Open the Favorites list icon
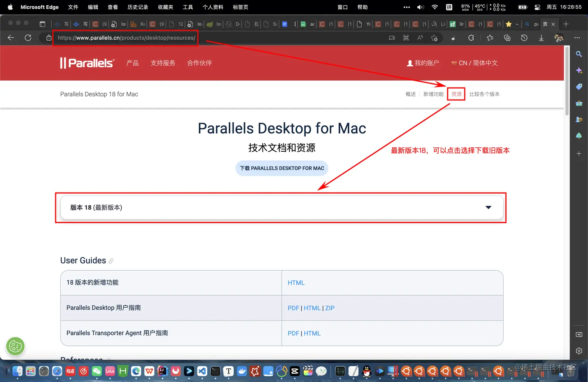Screen dimensions: 588x382 [490, 38]
